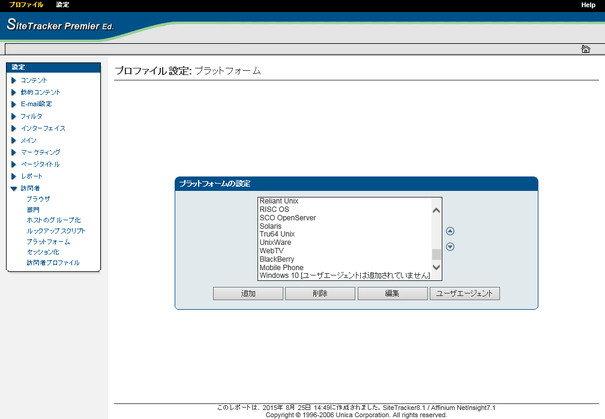Image resolution: width=605 pixels, height=419 pixels.
Task: Open the ホストのグループ化 link
Action: click(54, 220)
